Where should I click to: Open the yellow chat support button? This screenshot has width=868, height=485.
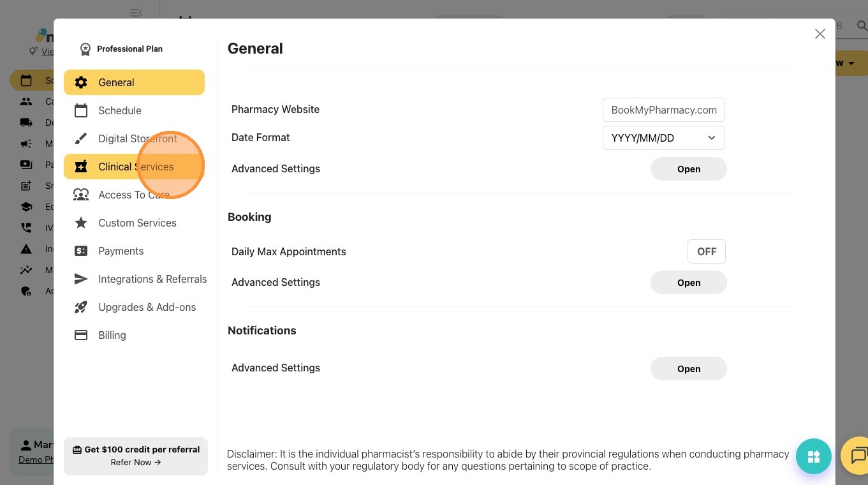pos(858,456)
